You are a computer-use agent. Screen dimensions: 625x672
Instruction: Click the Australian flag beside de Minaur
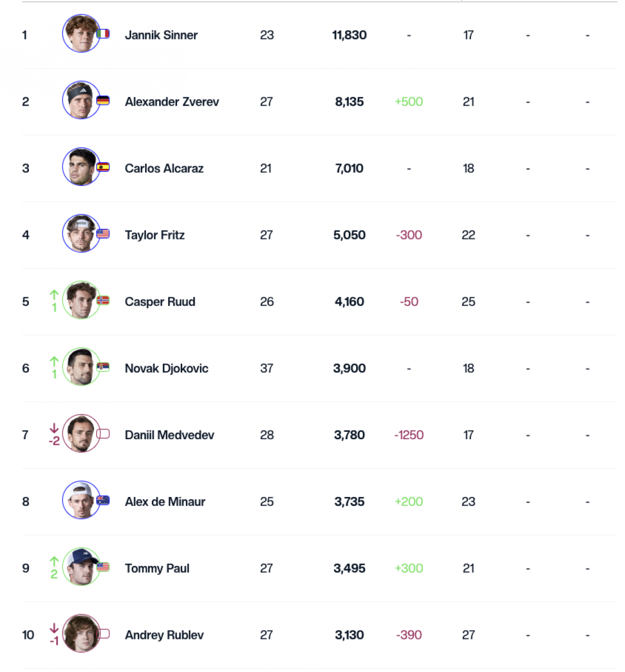[103, 501]
